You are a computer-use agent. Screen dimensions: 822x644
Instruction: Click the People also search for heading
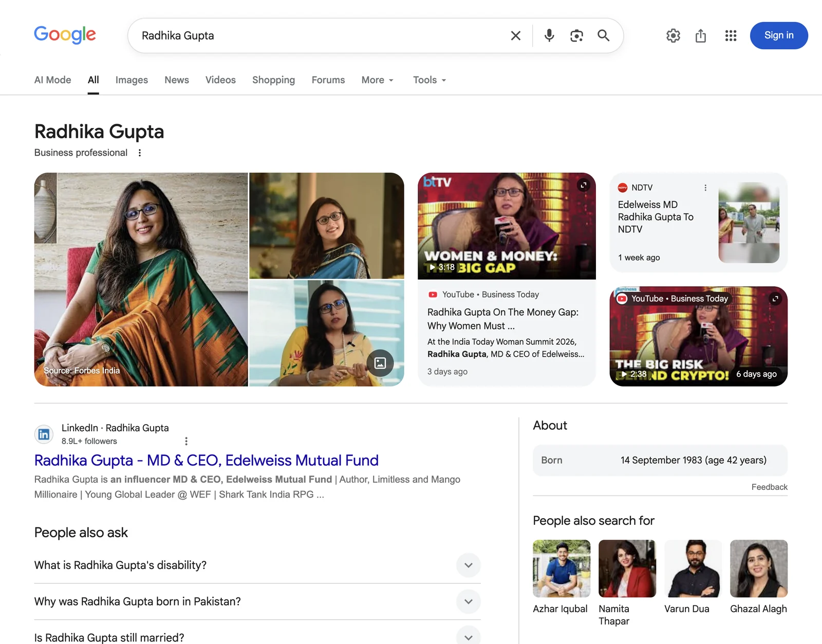(x=593, y=521)
